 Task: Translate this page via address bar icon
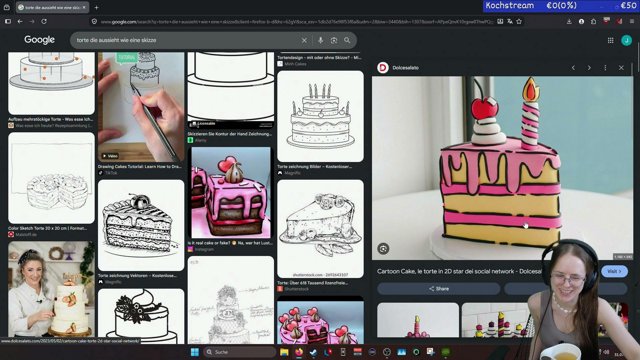(x=510, y=21)
